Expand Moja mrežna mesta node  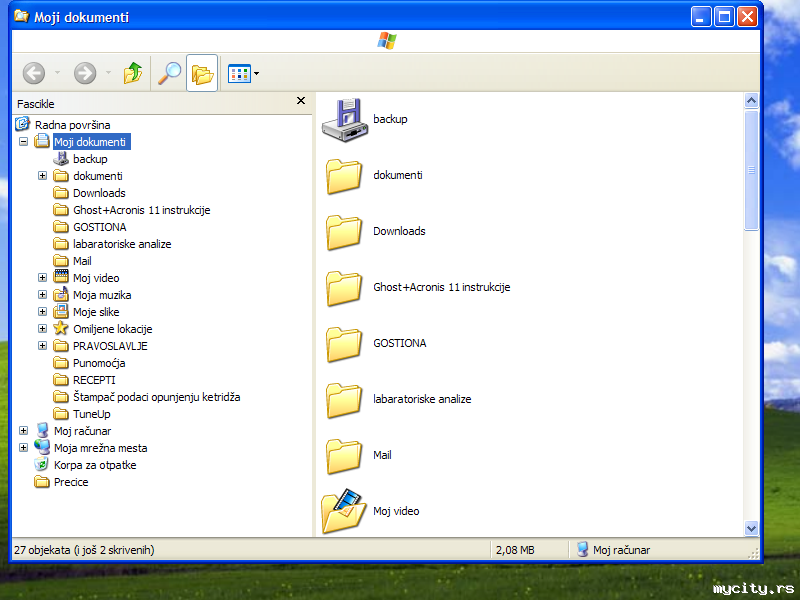click(23, 447)
